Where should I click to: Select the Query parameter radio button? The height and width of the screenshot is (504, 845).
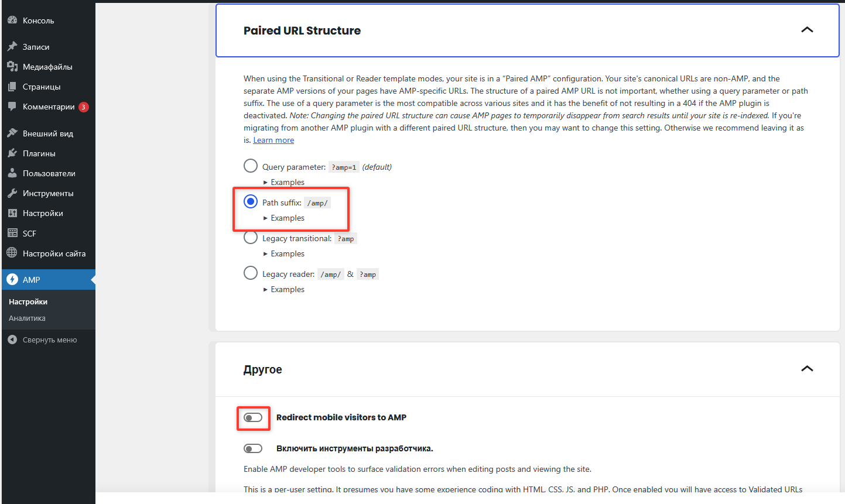click(x=251, y=166)
